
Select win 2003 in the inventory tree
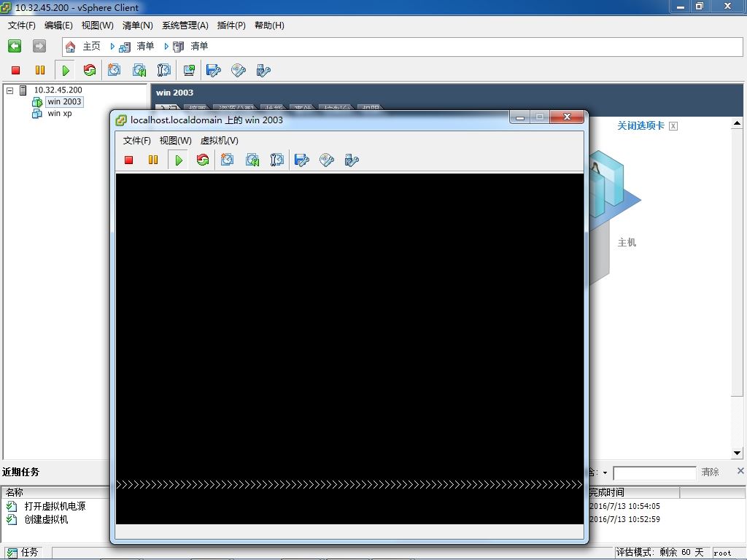point(64,101)
